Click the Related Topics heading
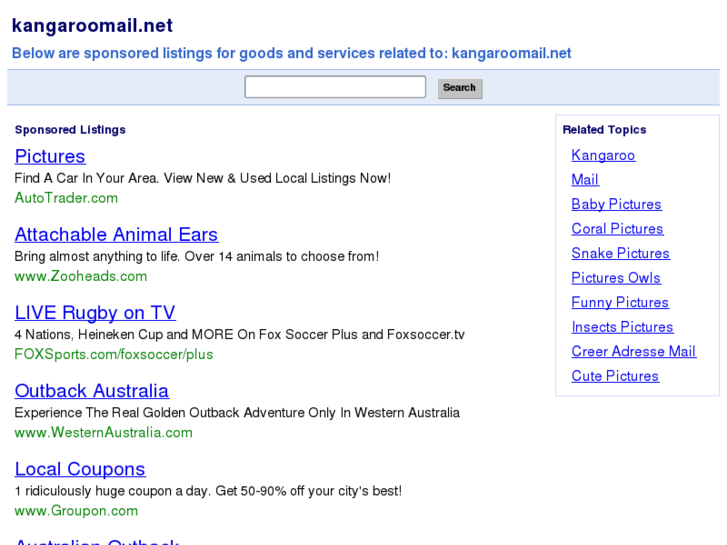This screenshot has height=545, width=727. [604, 130]
